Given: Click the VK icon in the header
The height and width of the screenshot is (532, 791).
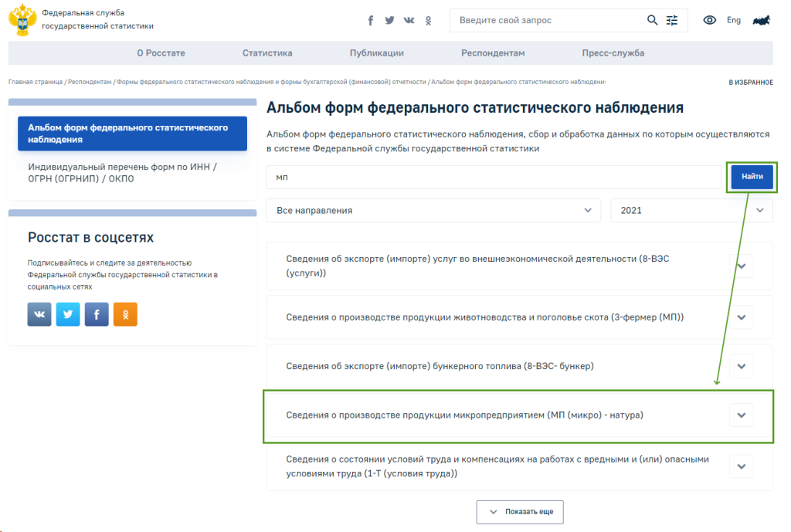Looking at the screenshot, I should point(409,21).
